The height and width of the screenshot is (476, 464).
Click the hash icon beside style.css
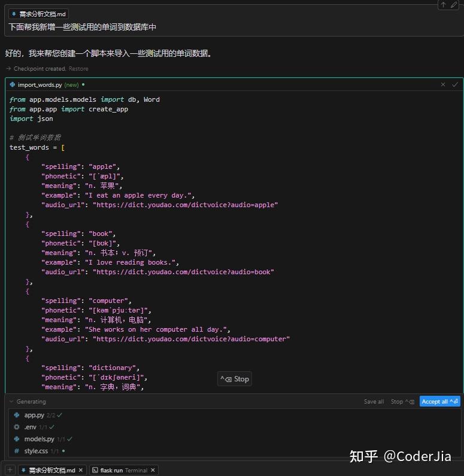click(x=17, y=451)
